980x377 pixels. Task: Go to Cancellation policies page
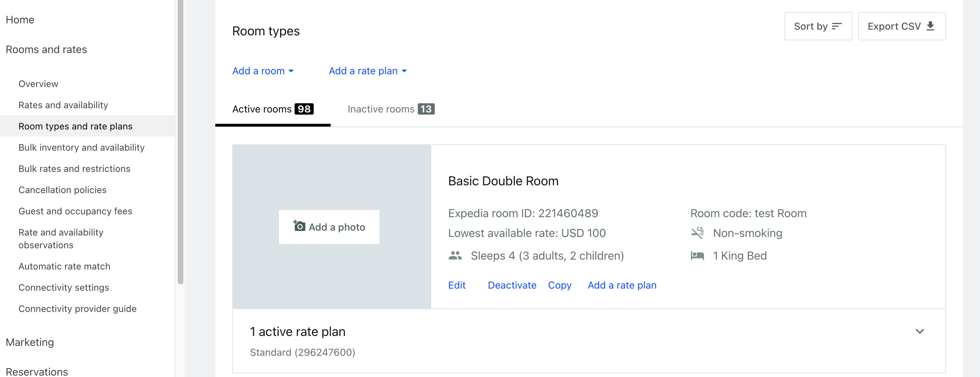62,190
